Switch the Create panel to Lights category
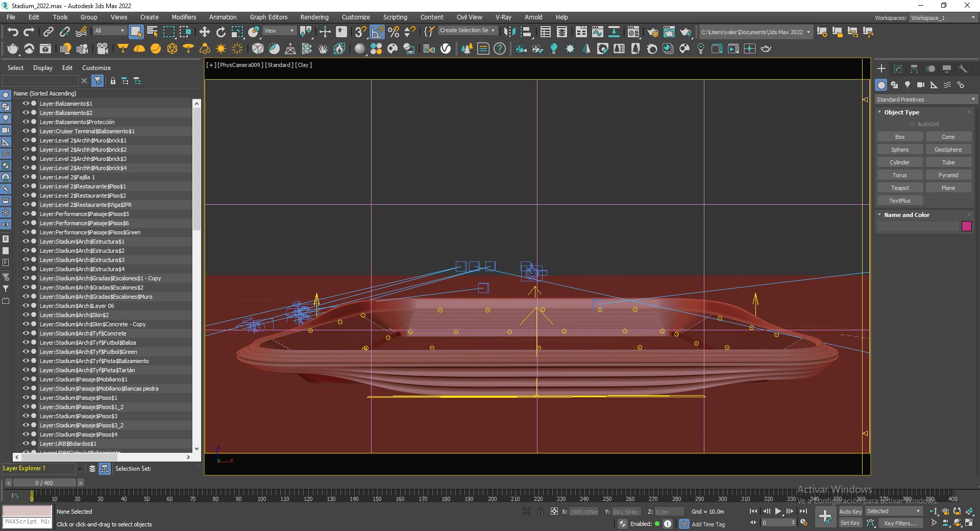 point(908,85)
